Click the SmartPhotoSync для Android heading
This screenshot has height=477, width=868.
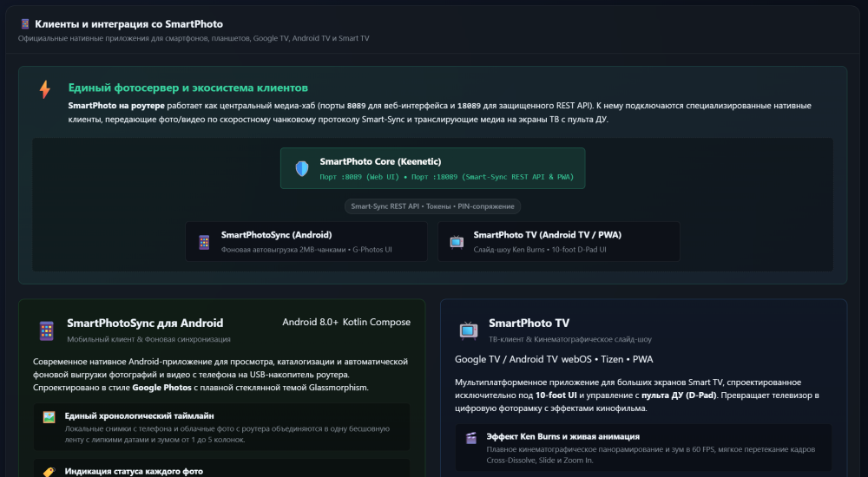coord(145,323)
